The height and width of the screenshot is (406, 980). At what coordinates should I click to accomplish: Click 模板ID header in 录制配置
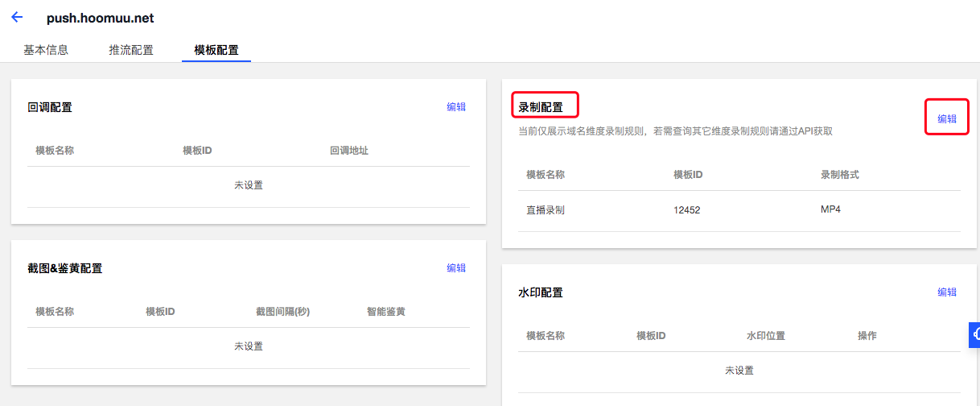[x=688, y=174]
